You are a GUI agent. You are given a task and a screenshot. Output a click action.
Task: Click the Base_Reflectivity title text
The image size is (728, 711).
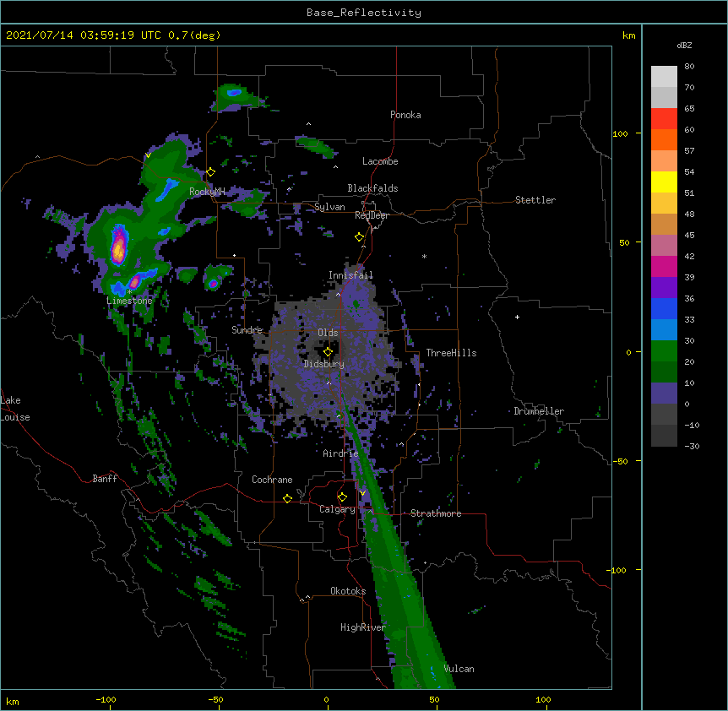364,13
